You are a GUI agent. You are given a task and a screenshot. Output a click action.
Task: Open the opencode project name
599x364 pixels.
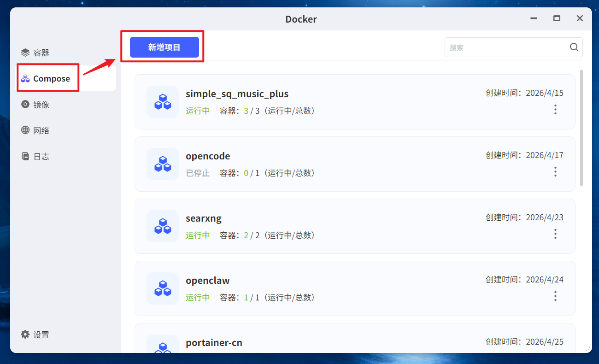coord(208,156)
